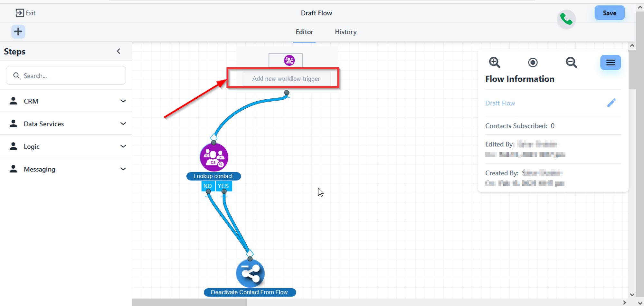Viewport: 644px width, 306px height.
Task: Open the Draft Flow link
Action: coord(500,103)
